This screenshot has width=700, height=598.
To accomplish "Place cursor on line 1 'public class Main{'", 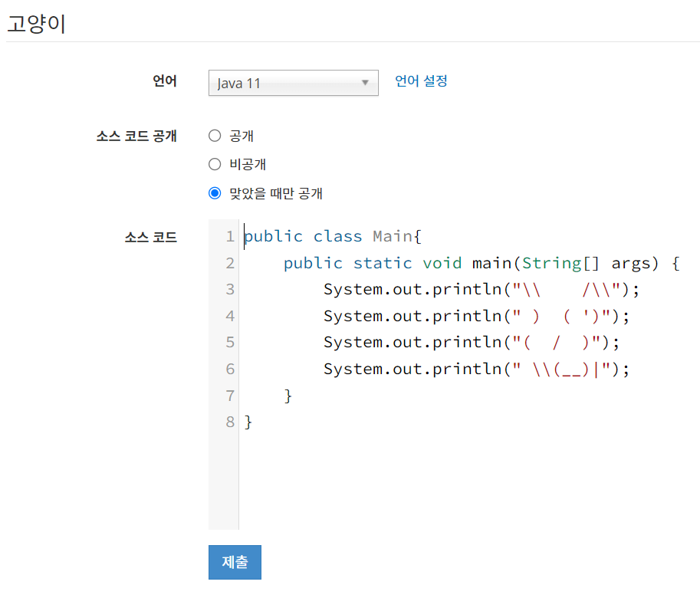I will click(x=333, y=236).
